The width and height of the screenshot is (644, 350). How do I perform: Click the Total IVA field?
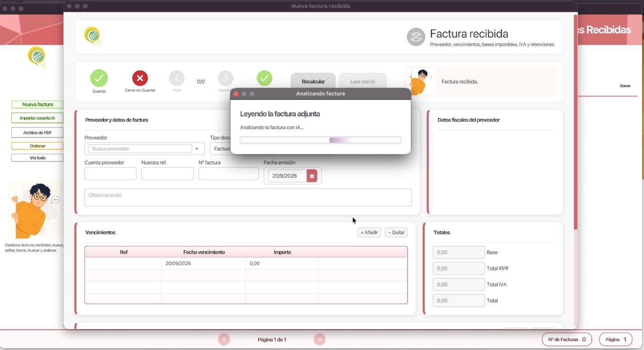[x=459, y=285]
